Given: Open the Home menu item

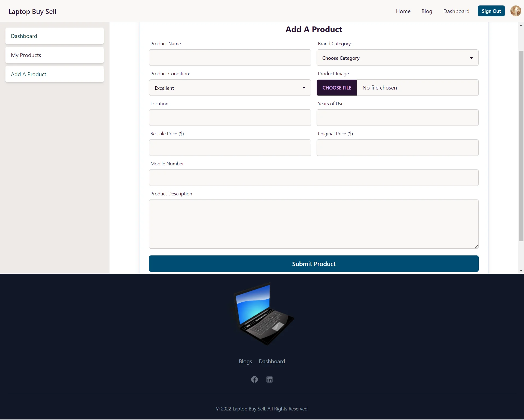Looking at the screenshot, I should pyautogui.click(x=403, y=11).
